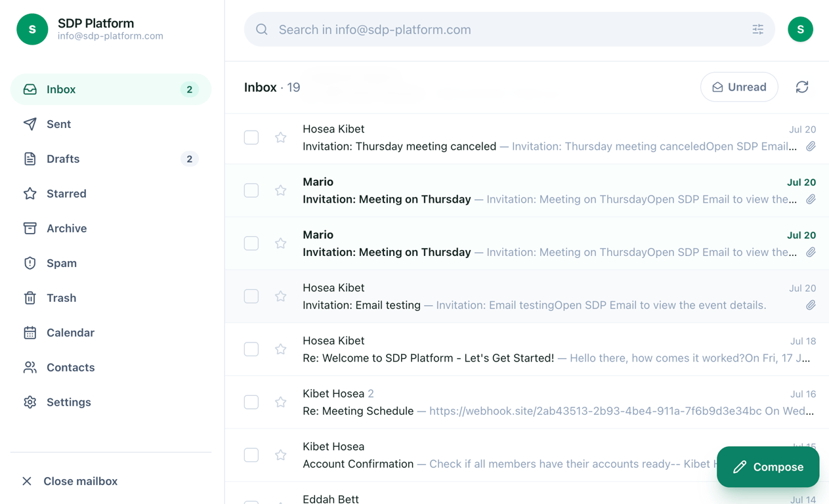Click the Settings gear icon
Viewport: 829px width, 504px height.
(30, 402)
